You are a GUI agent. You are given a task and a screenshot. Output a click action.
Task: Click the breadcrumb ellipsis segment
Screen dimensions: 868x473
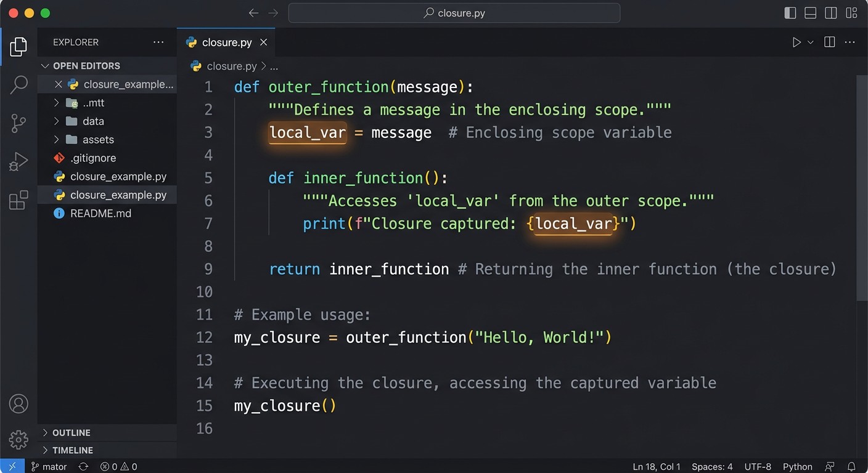(x=274, y=67)
